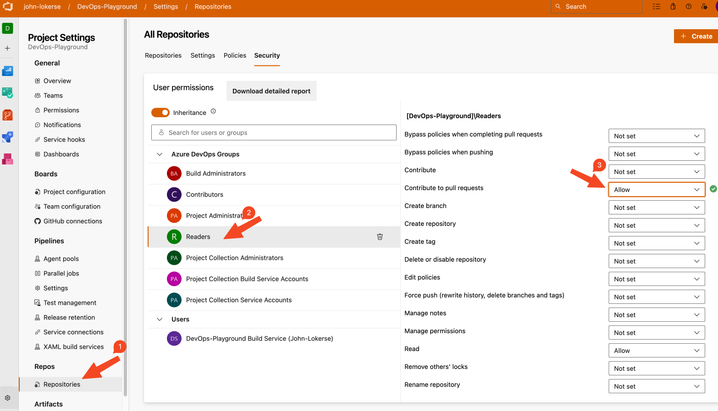Select the Build Administrators avatar icon
718x411 pixels.
pyautogui.click(x=174, y=173)
